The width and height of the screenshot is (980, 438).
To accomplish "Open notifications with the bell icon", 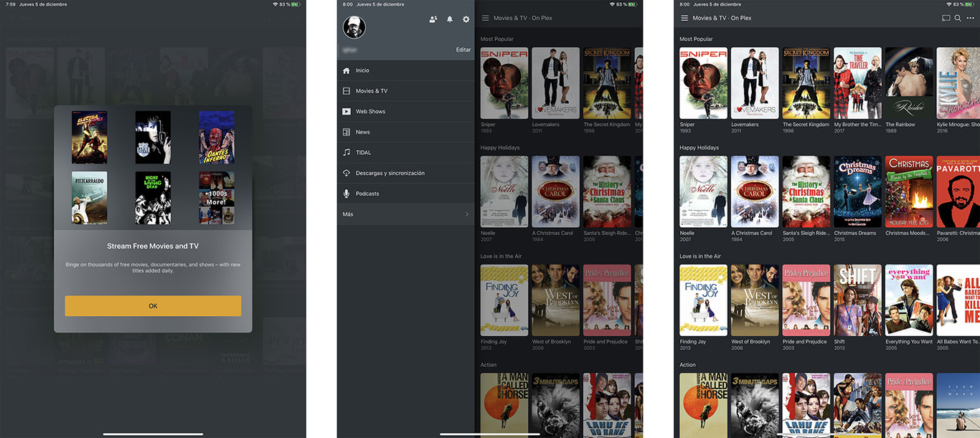I will pos(450,19).
